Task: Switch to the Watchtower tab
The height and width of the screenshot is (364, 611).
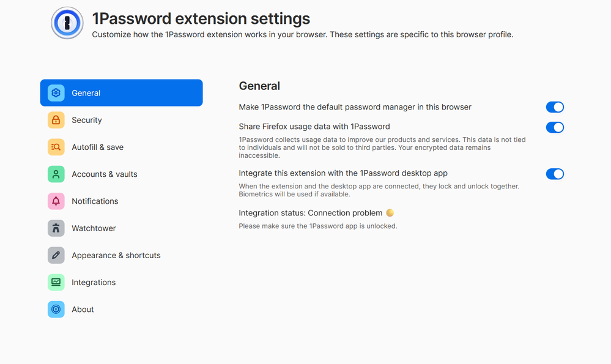Action: click(x=94, y=228)
